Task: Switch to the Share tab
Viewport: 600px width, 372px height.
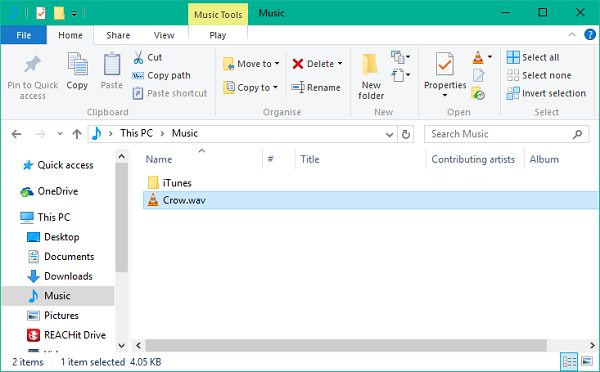Action: click(x=118, y=35)
